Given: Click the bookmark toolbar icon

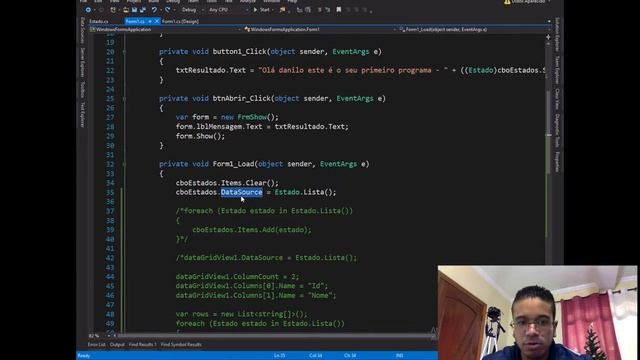Looking at the screenshot, I should point(338,10).
